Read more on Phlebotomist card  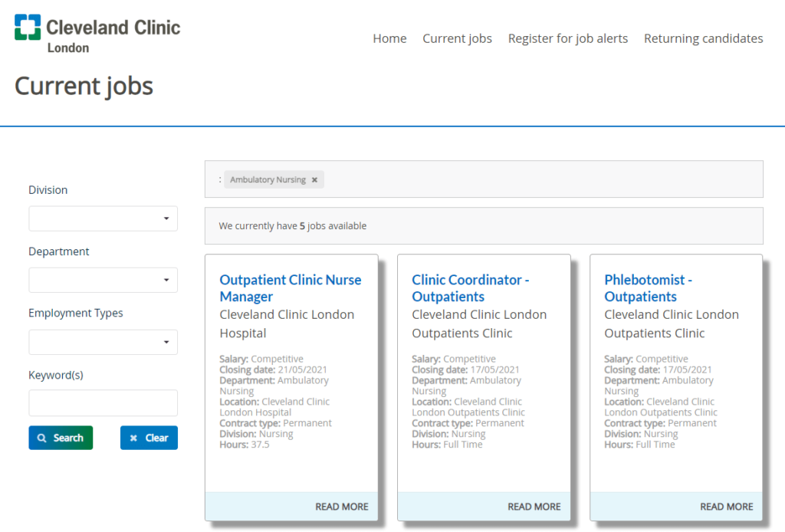[726, 507]
